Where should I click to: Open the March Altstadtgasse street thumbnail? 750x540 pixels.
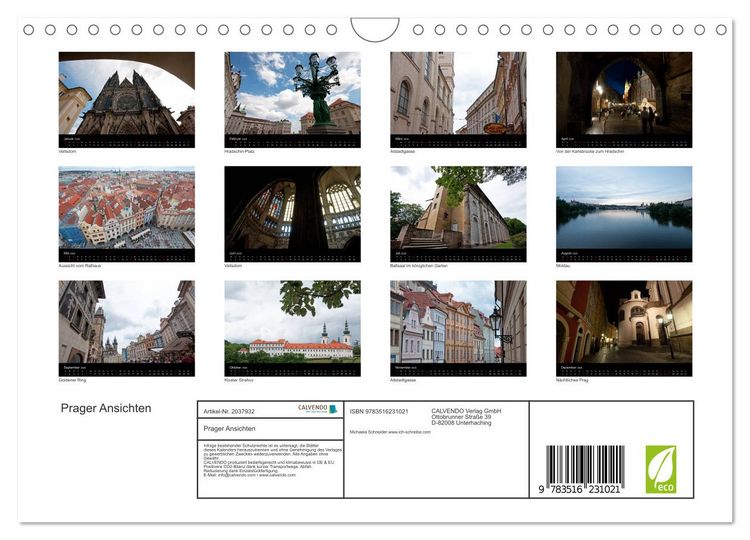[x=458, y=99]
